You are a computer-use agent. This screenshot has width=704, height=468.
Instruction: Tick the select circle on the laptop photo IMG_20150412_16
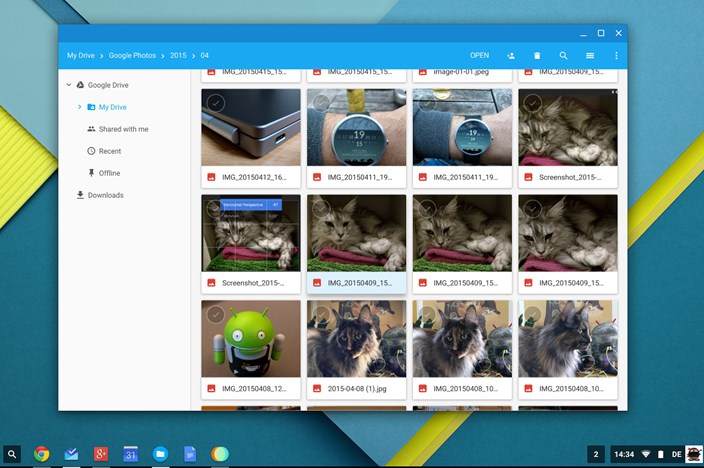pos(216,103)
